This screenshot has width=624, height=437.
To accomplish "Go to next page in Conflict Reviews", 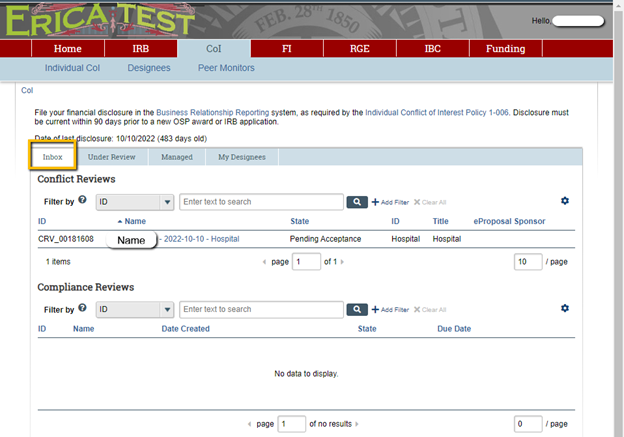I will 342,262.
